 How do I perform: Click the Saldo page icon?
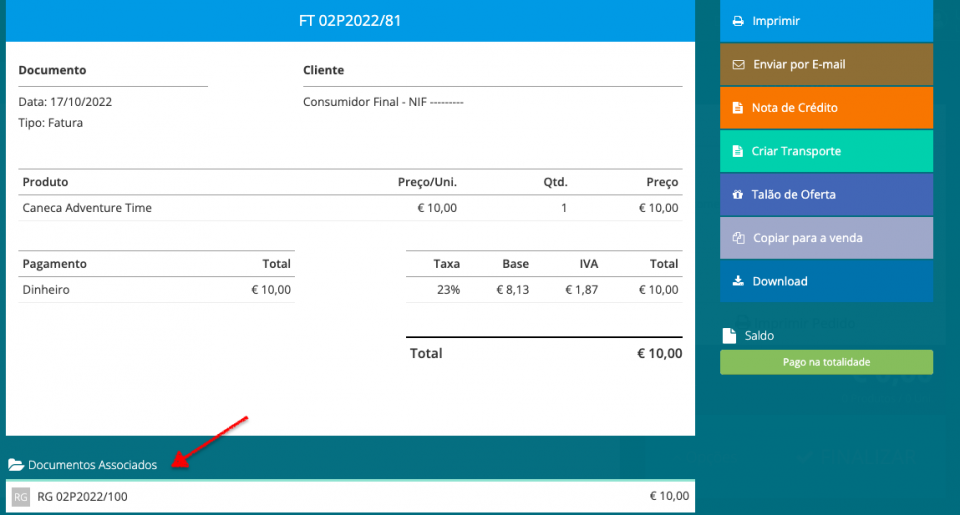click(729, 336)
